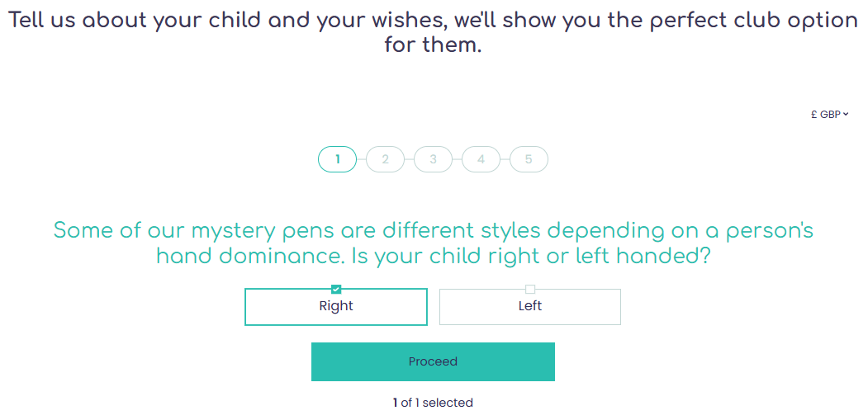Click the step 4 bubble
The height and width of the screenshot is (420, 868).
pos(481,159)
